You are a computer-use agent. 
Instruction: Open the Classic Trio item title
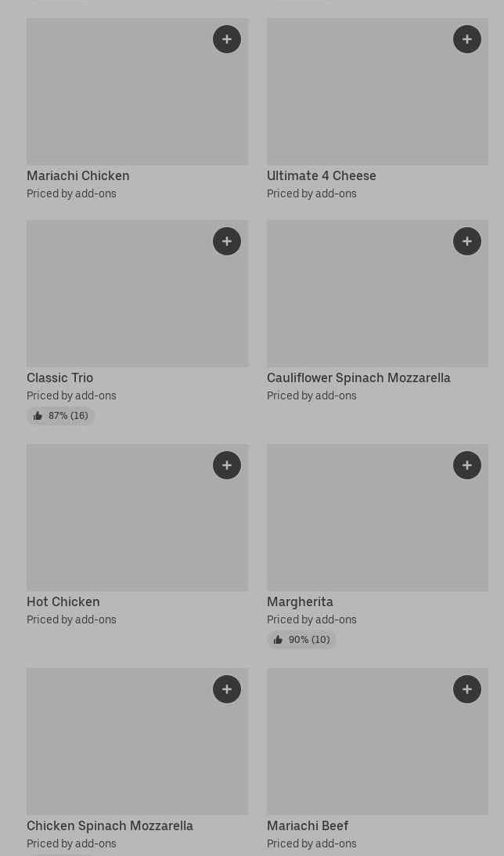[x=60, y=378]
